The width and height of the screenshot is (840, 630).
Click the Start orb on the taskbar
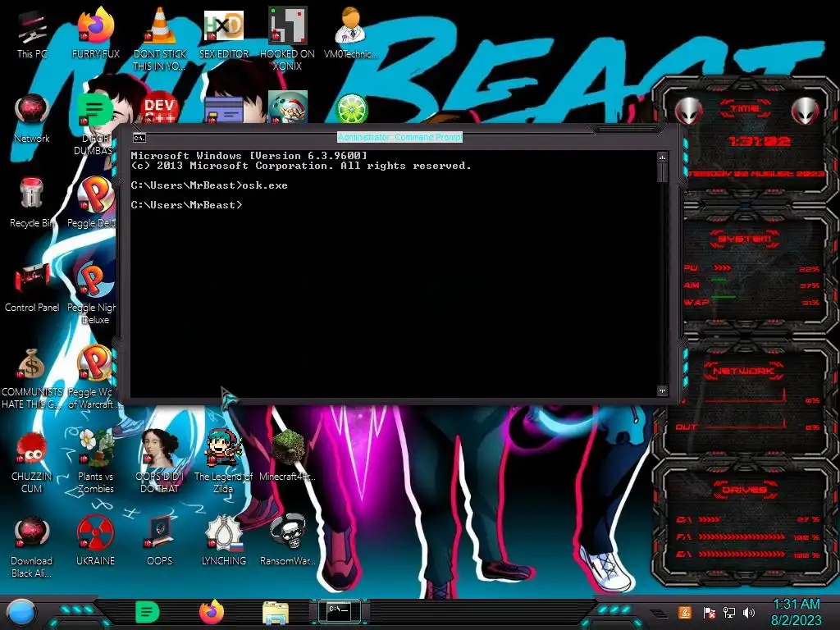click(21, 613)
